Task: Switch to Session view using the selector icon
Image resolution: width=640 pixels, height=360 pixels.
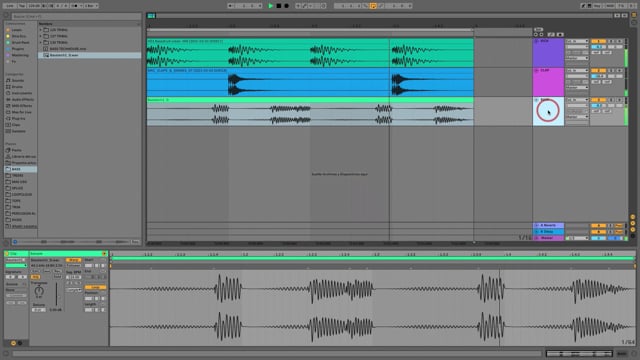Action: [633, 22]
